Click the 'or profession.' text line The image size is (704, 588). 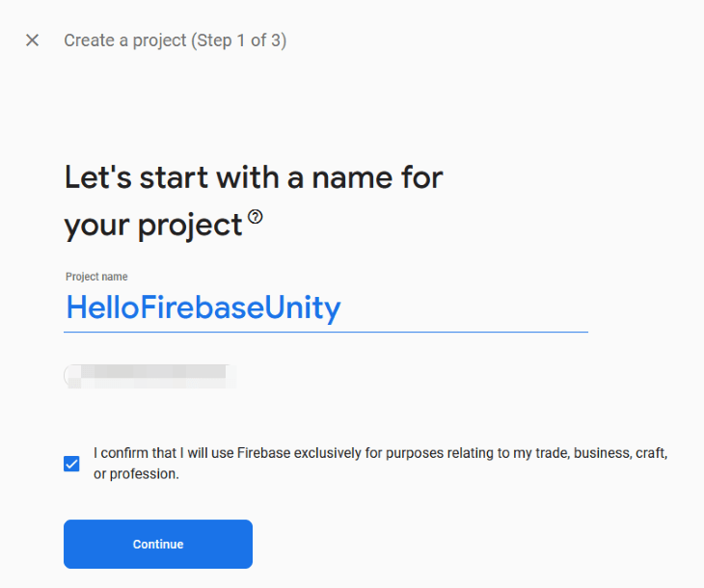coord(136,474)
